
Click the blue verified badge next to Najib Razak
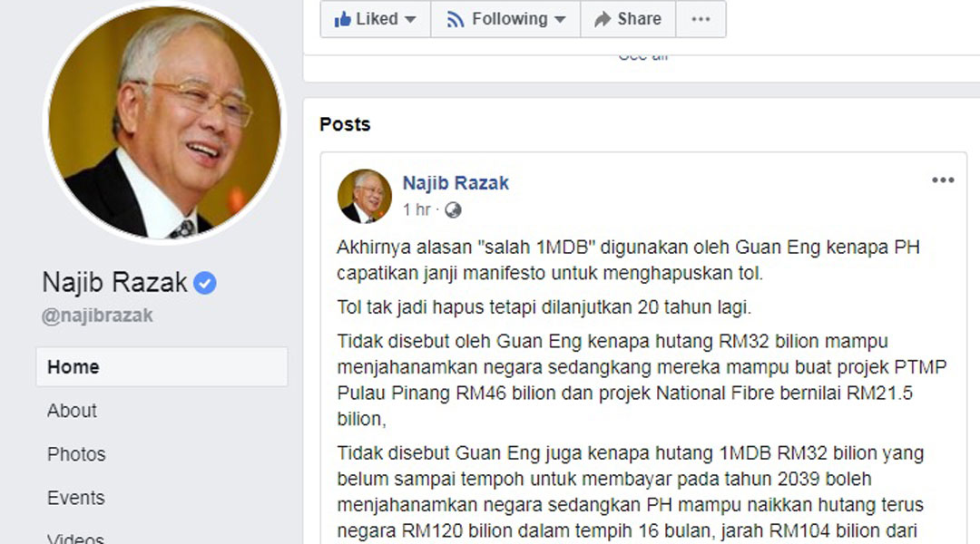204,283
